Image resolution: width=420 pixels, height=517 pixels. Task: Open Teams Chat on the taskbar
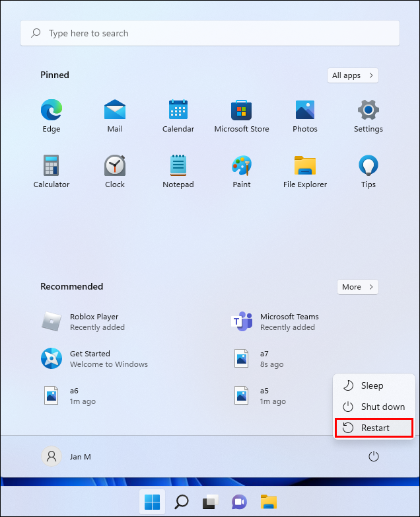(x=240, y=502)
